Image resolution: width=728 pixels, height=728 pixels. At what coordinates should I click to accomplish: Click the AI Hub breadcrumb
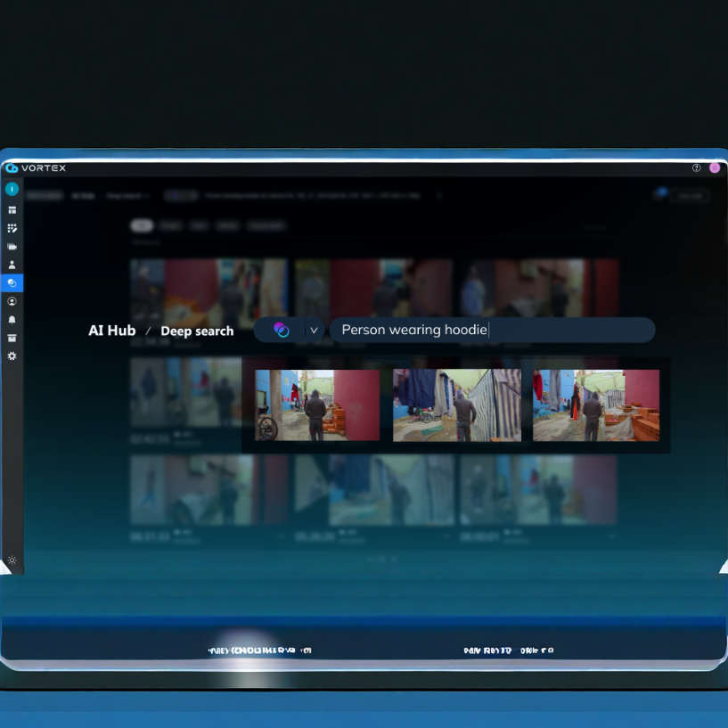pos(112,331)
